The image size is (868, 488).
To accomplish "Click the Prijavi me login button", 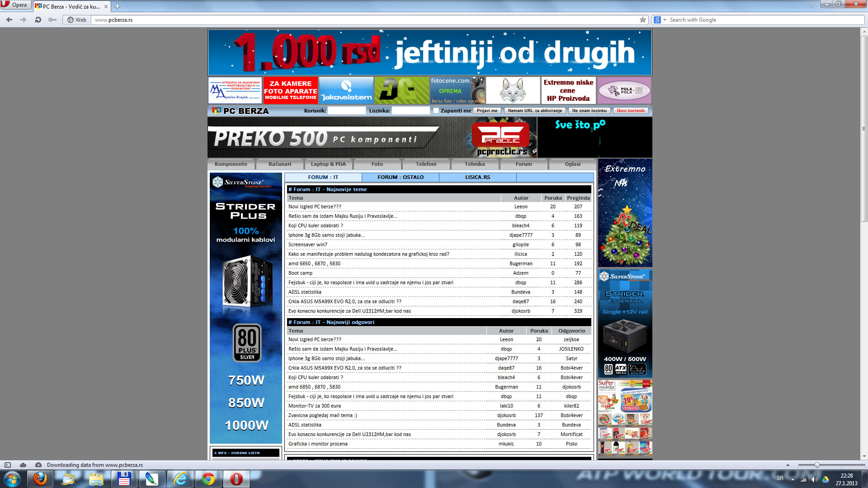I will tap(487, 111).
